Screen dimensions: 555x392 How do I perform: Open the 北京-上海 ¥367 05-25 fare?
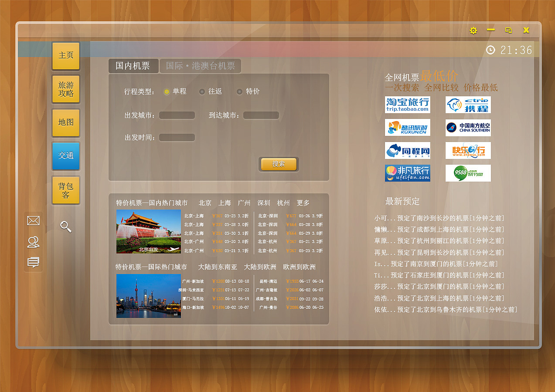coord(216,216)
